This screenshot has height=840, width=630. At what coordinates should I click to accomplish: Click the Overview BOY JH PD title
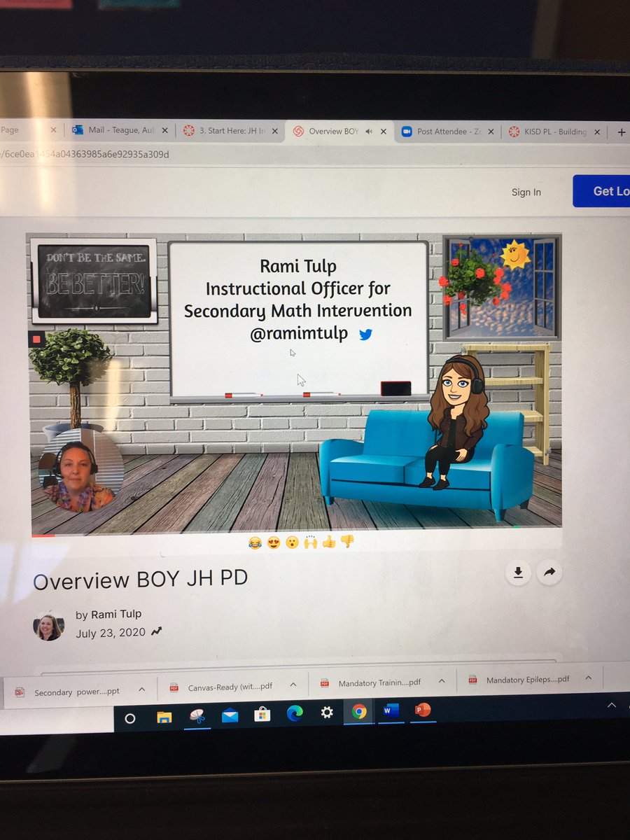[140, 580]
